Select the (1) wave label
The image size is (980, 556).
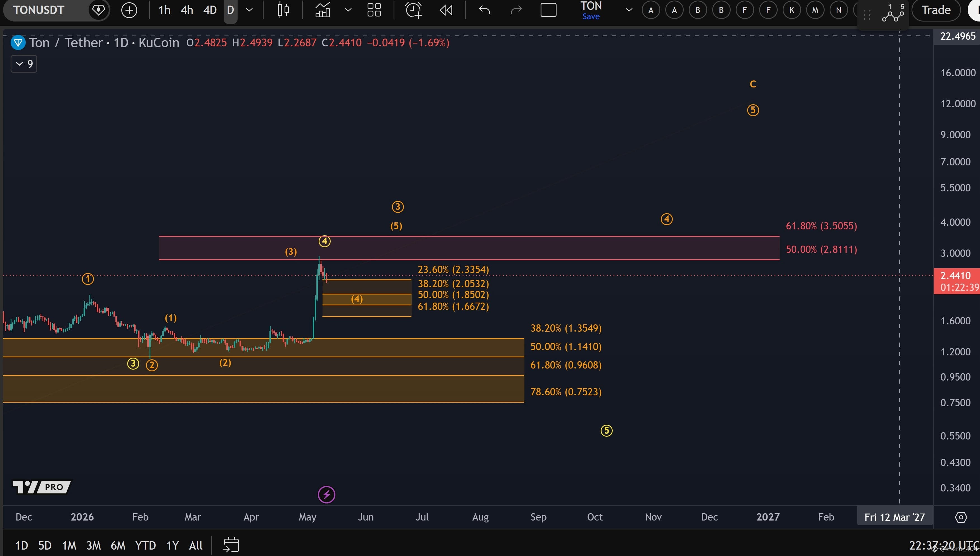click(171, 318)
